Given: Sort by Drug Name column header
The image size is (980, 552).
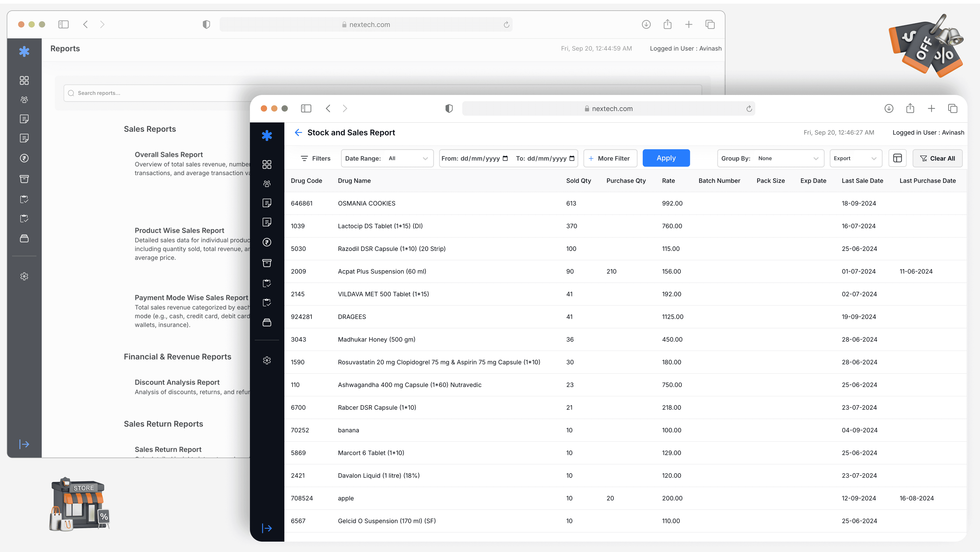Looking at the screenshot, I should coord(354,181).
